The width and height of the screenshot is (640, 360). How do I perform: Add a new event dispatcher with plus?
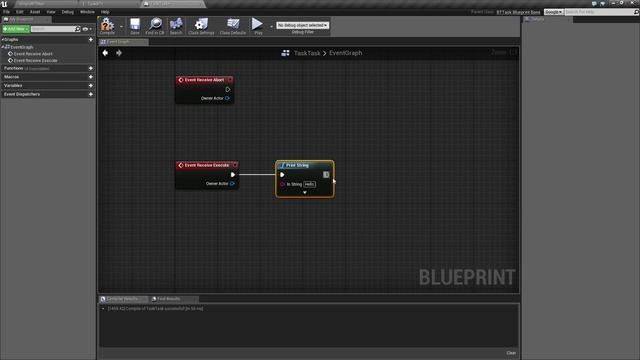click(x=91, y=94)
